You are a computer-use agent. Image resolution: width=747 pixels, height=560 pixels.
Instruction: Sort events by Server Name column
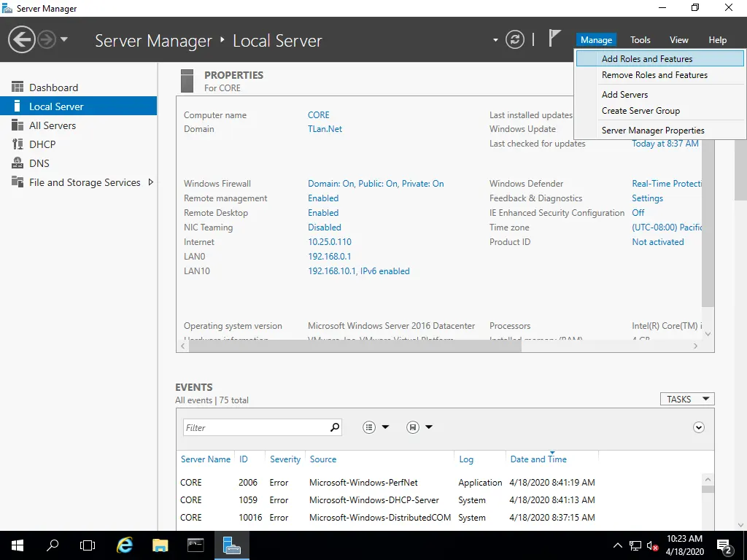click(x=205, y=459)
